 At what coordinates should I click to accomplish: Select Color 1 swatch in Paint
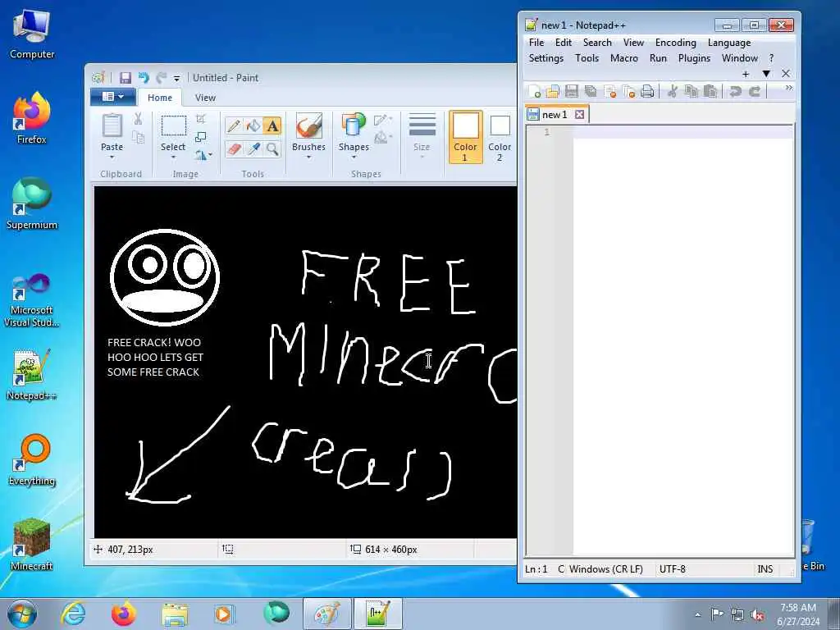(465, 137)
